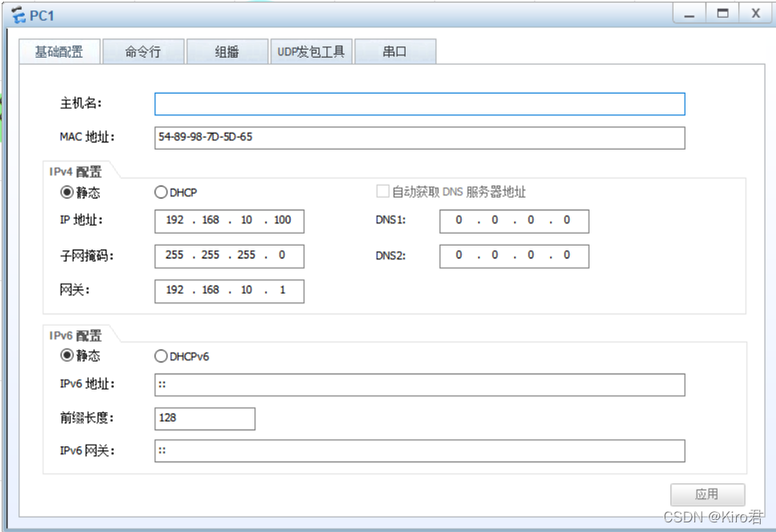Viewport: 776px width, 532px height.
Task: Select the DHCPv6 radio button
Action: click(161, 356)
